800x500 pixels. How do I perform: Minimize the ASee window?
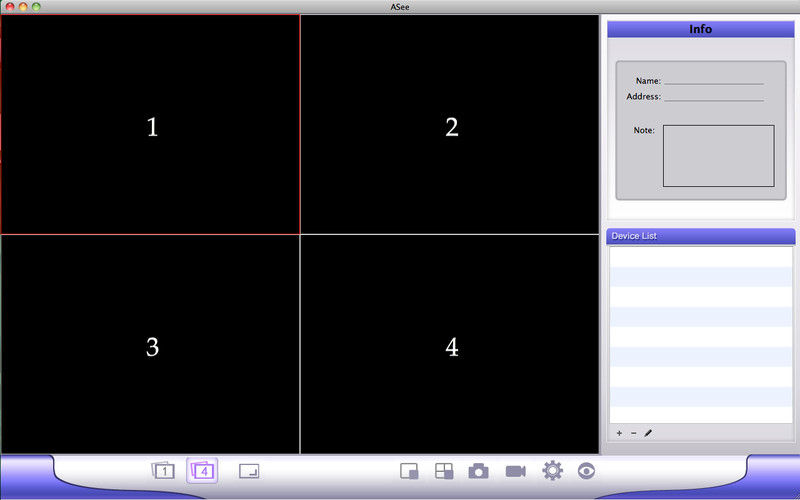pos(23,7)
